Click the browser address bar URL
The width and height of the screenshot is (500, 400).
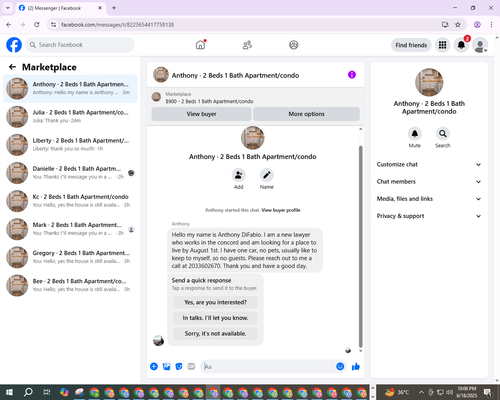(117, 25)
